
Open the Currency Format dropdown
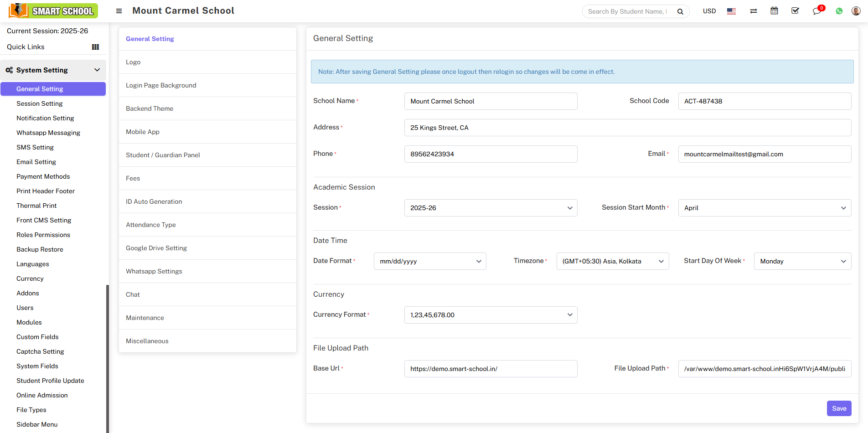point(491,315)
